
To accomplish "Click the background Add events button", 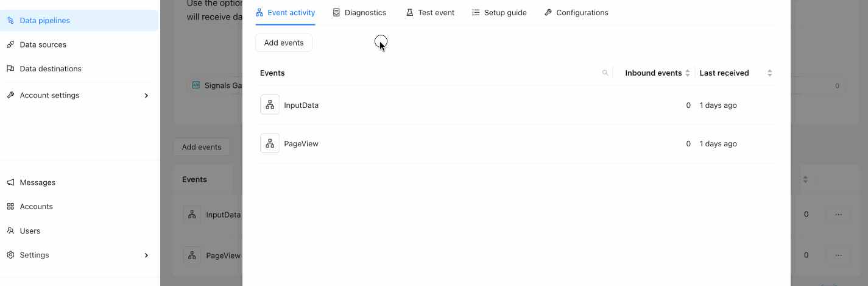I will 202,147.
